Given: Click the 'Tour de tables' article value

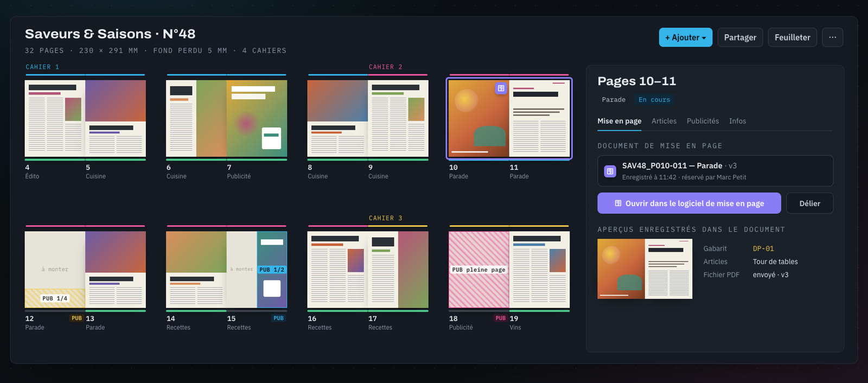Looking at the screenshot, I should click(775, 261).
